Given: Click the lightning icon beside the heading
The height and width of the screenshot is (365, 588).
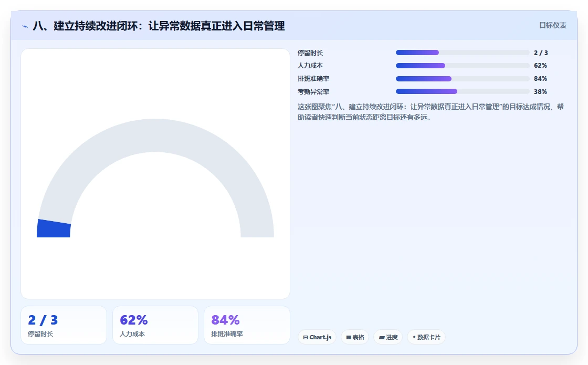Looking at the screenshot, I should [x=25, y=26].
